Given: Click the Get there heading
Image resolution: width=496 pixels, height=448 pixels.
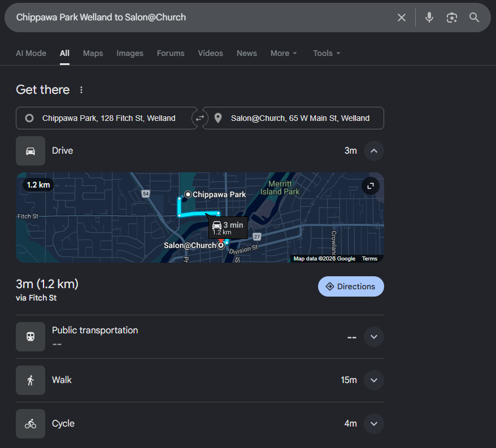Looking at the screenshot, I should click(x=43, y=90).
